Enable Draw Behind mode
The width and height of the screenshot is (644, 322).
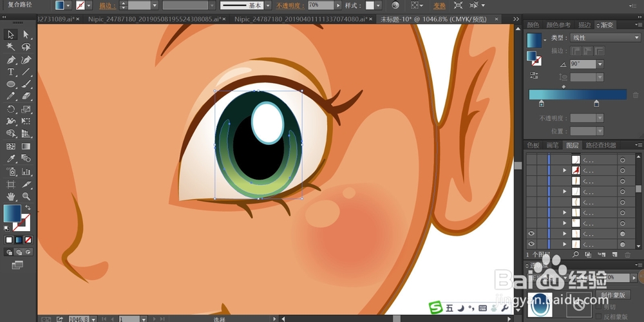19,252
